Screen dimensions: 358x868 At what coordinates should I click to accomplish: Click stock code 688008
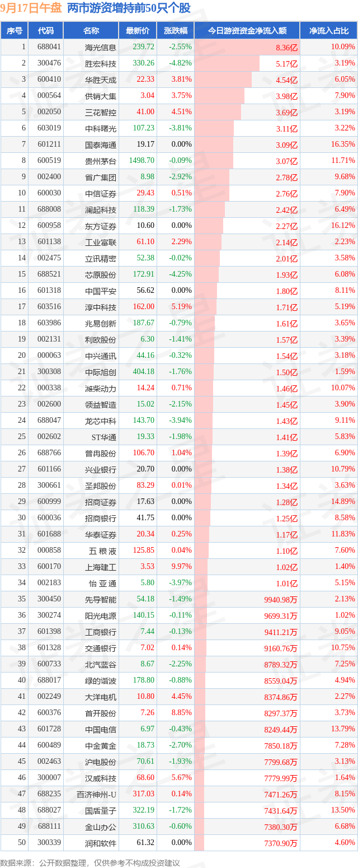49,210
